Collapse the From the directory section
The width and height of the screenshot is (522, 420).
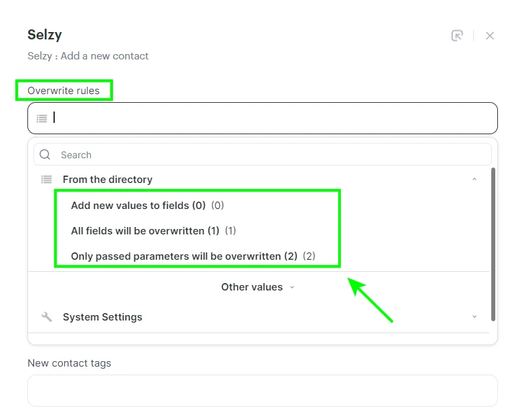coord(475,179)
